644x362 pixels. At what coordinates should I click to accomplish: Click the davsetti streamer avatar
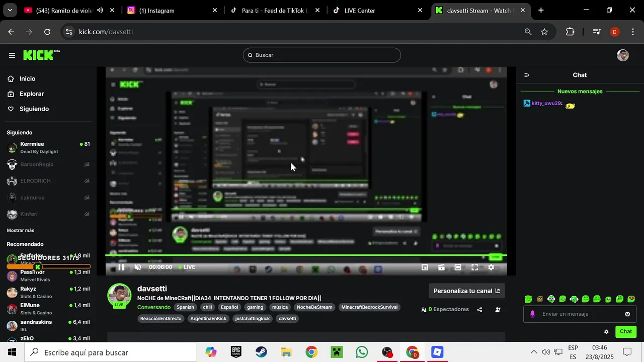(119, 295)
